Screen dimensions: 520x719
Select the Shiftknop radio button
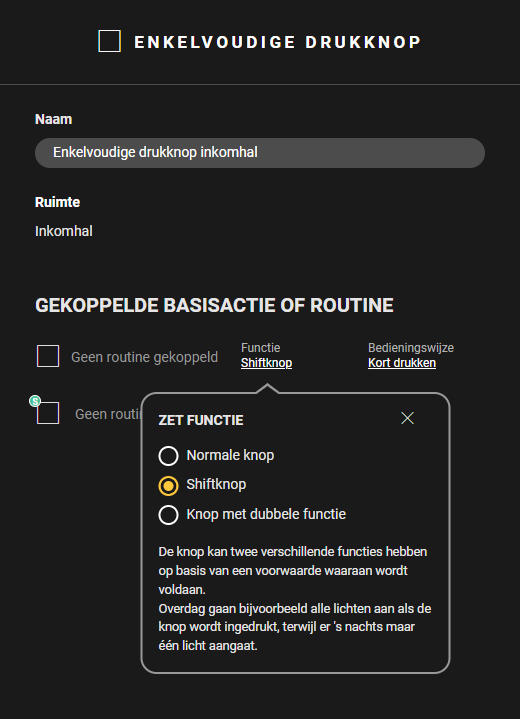(168, 486)
